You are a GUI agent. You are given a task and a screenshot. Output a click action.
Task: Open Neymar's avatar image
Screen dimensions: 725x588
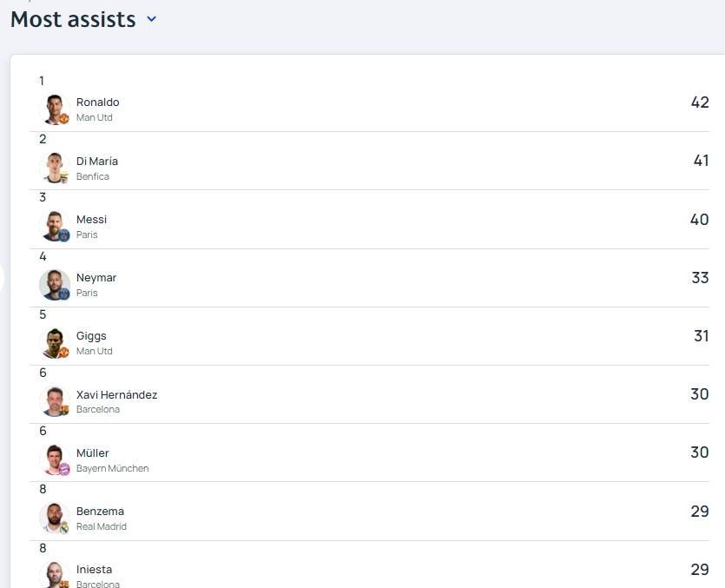point(55,285)
